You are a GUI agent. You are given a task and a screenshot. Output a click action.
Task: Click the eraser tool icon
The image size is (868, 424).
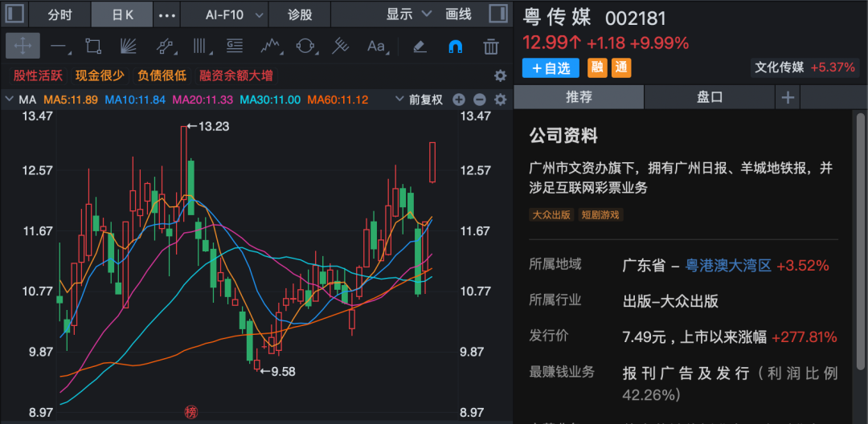coord(419,46)
